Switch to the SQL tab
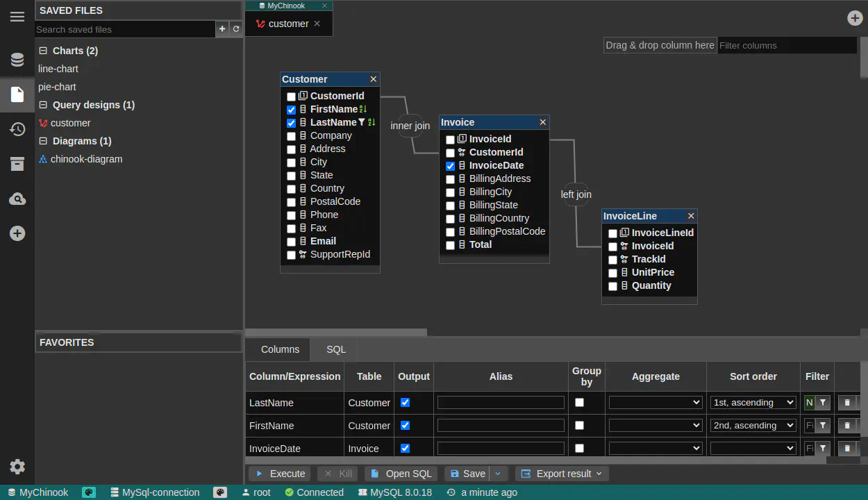The height and width of the screenshot is (500, 868). coord(336,349)
